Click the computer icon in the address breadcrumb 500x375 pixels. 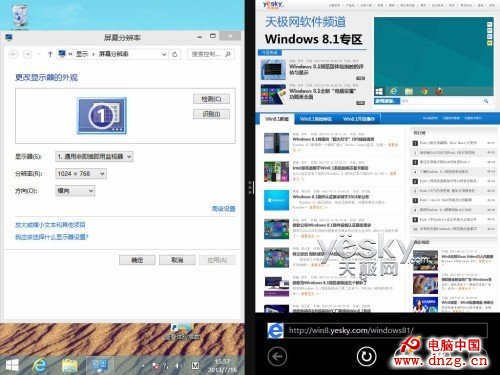coord(62,54)
